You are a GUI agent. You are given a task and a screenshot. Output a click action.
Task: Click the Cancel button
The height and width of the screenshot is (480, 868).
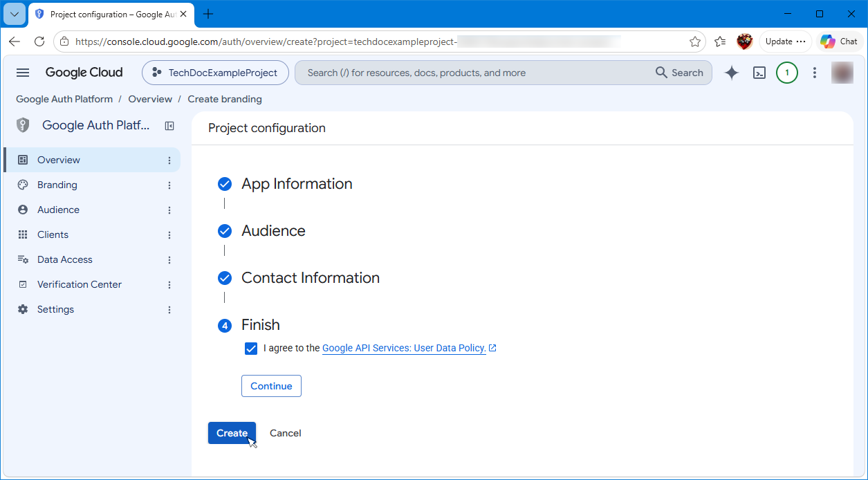286,433
